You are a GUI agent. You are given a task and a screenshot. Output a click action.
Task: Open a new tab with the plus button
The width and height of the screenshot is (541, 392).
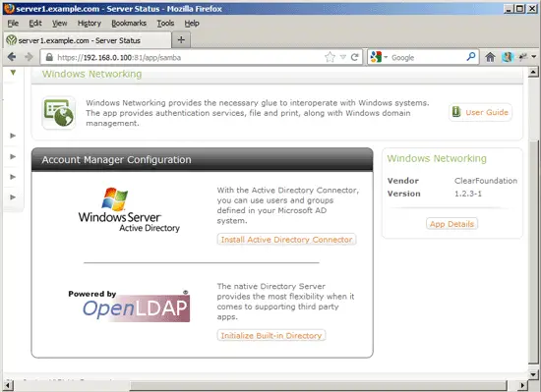pos(181,40)
